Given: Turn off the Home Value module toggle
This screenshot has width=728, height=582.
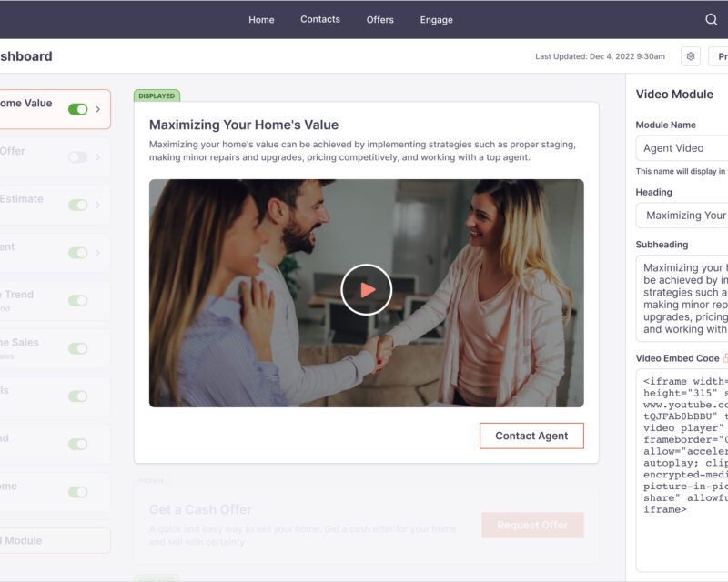Looking at the screenshot, I should click(x=78, y=109).
